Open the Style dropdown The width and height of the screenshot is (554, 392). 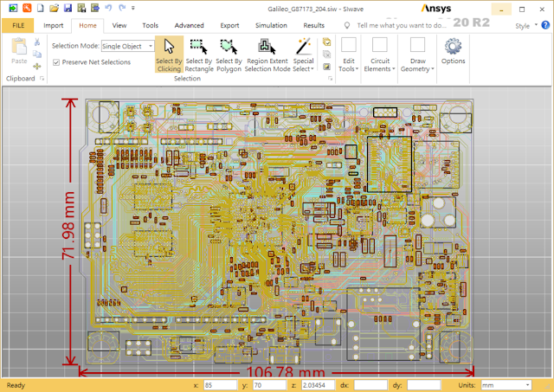point(526,26)
